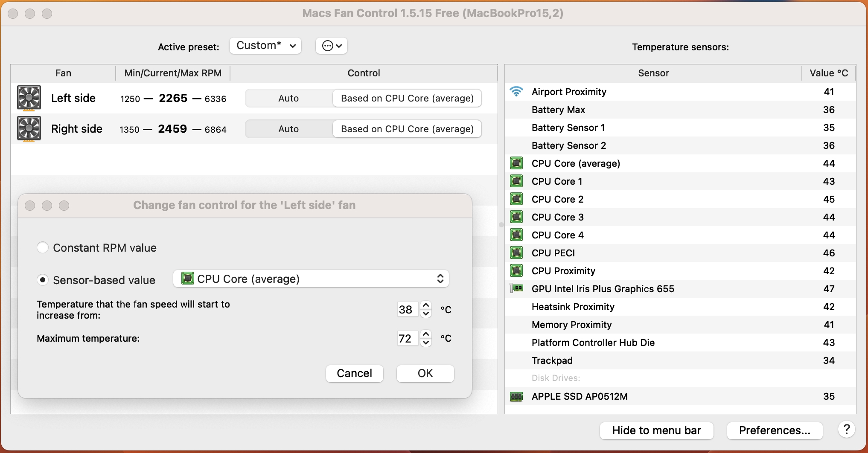Select the Sensor-based value radio button
This screenshot has width=868, height=453.
click(43, 280)
